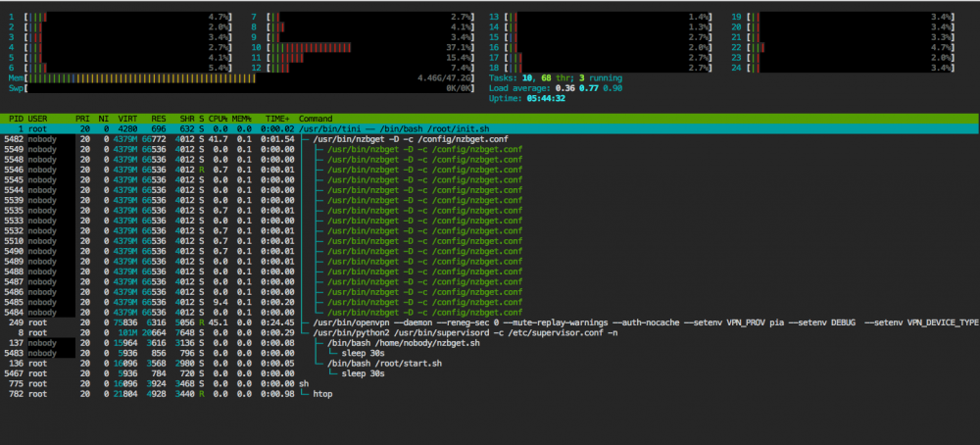Click the Load average readout
The width and height of the screenshot is (980, 445).
pos(556,88)
